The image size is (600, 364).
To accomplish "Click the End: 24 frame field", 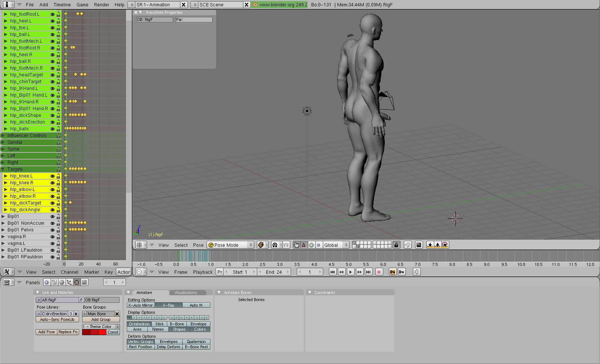I will (x=274, y=272).
